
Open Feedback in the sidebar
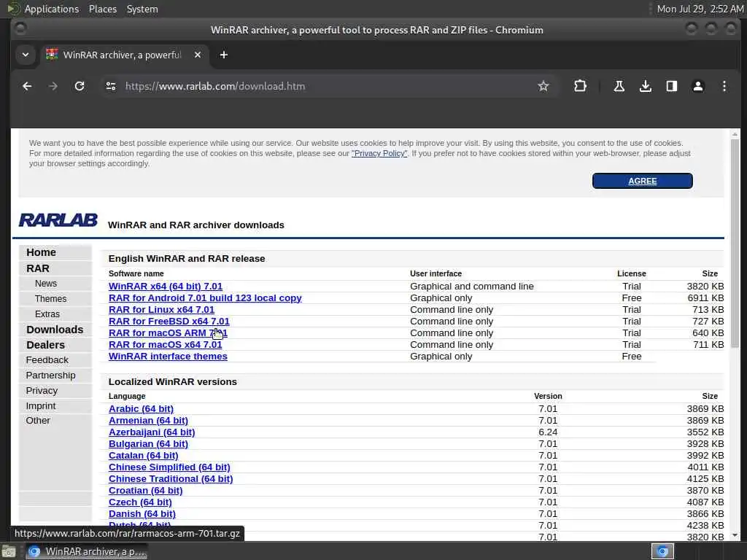(47, 360)
